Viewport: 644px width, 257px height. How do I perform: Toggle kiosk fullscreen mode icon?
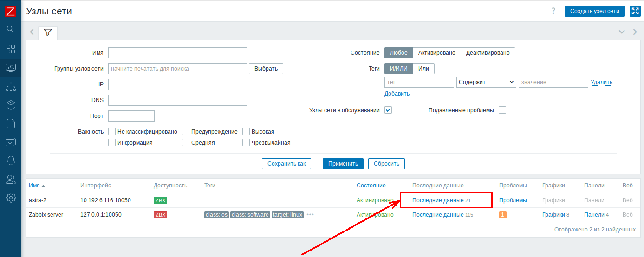tap(635, 11)
